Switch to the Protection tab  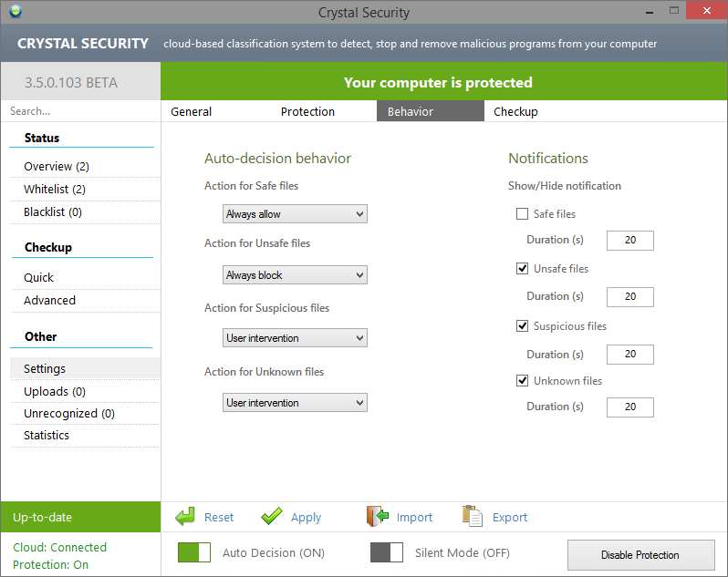[307, 112]
